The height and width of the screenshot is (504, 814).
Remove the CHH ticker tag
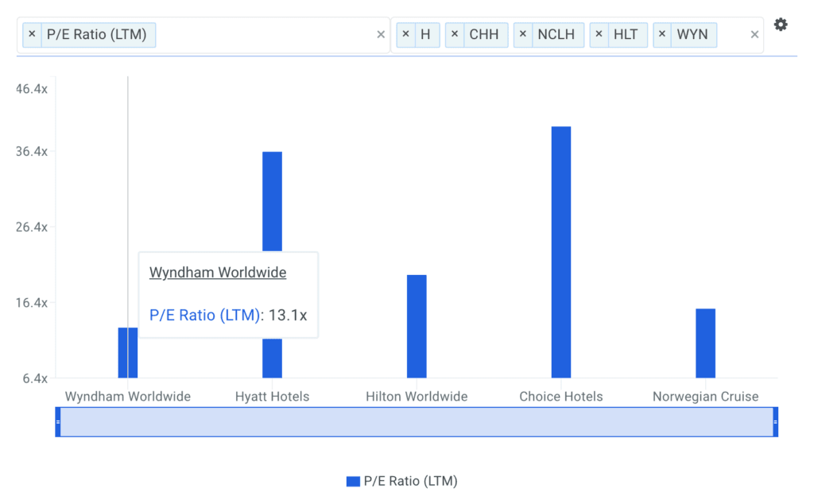point(455,35)
